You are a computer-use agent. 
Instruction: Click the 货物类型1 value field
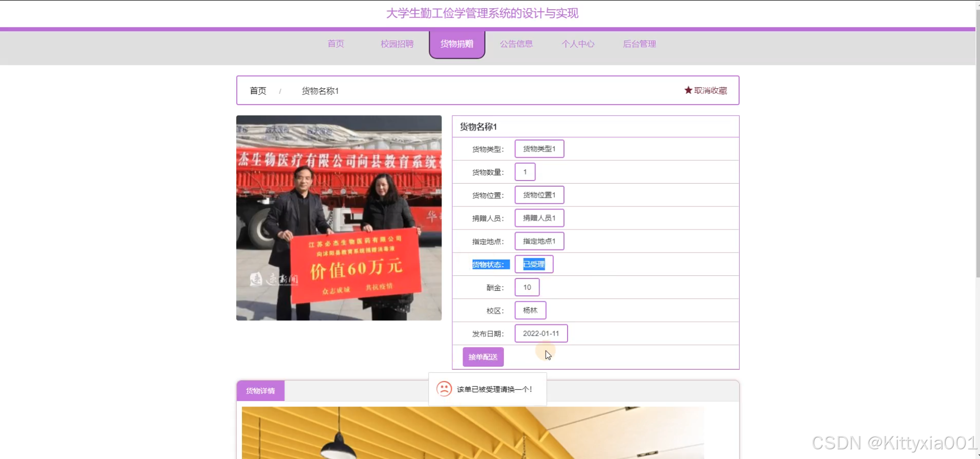tap(539, 149)
